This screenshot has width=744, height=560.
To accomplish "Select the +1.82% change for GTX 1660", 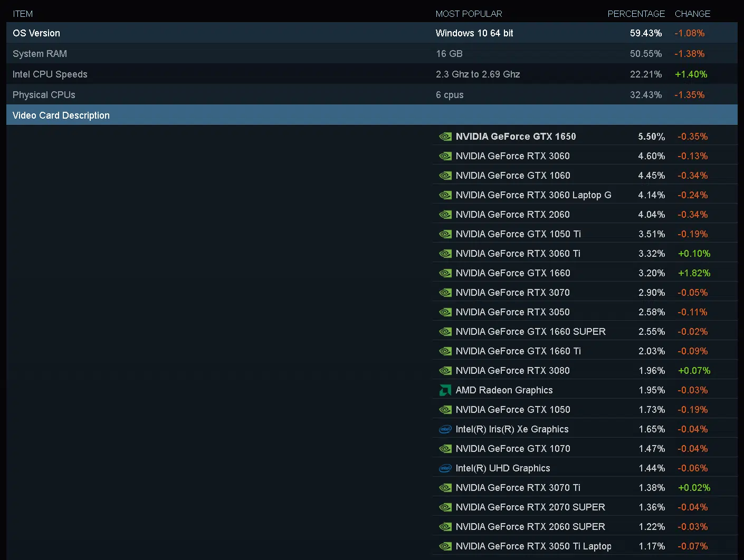I will [694, 273].
